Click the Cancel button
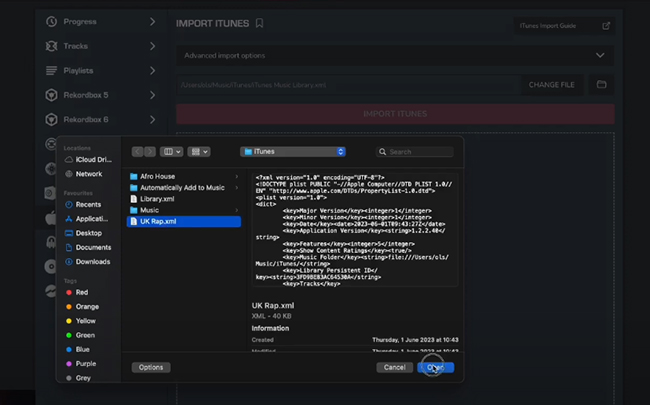 coord(394,367)
